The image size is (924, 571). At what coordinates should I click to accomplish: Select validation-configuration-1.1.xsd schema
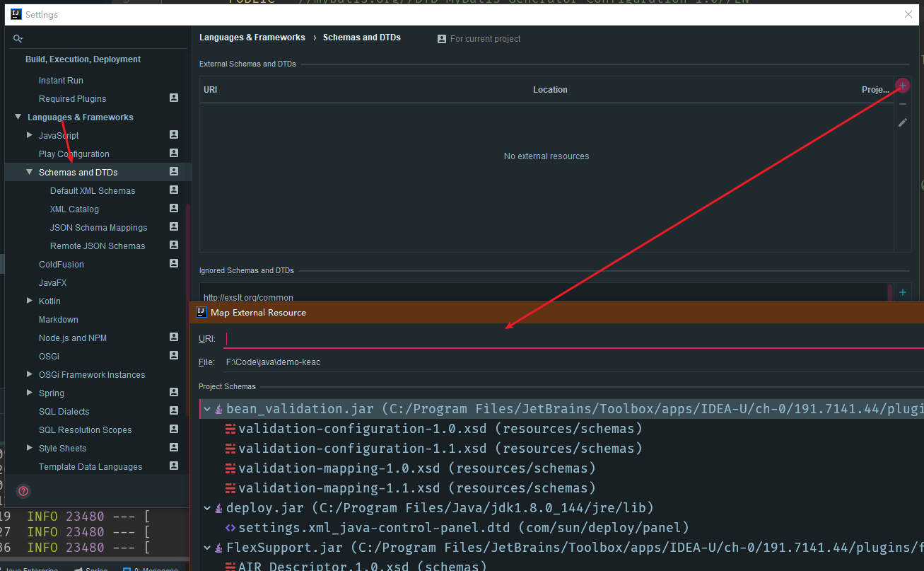click(440, 449)
